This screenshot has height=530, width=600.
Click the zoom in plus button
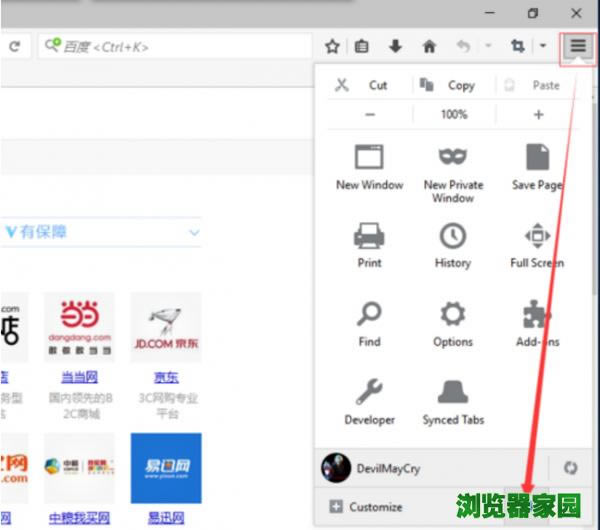[538, 115]
